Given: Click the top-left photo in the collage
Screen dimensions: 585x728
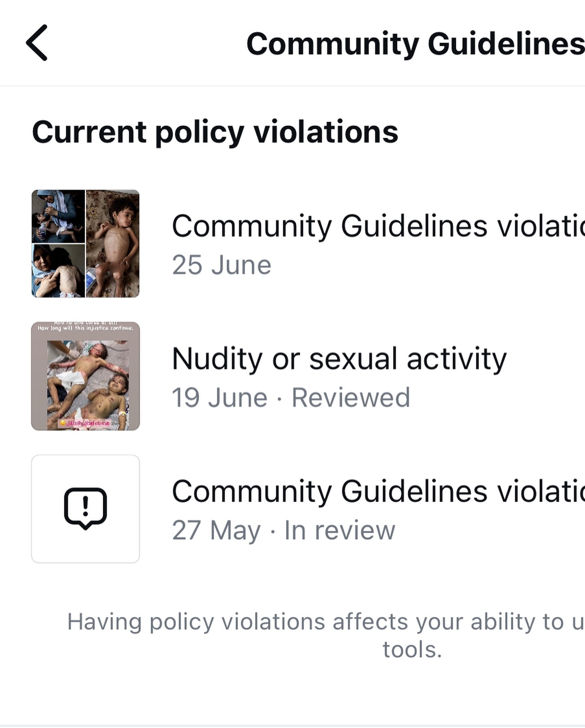Looking at the screenshot, I should [x=58, y=216].
